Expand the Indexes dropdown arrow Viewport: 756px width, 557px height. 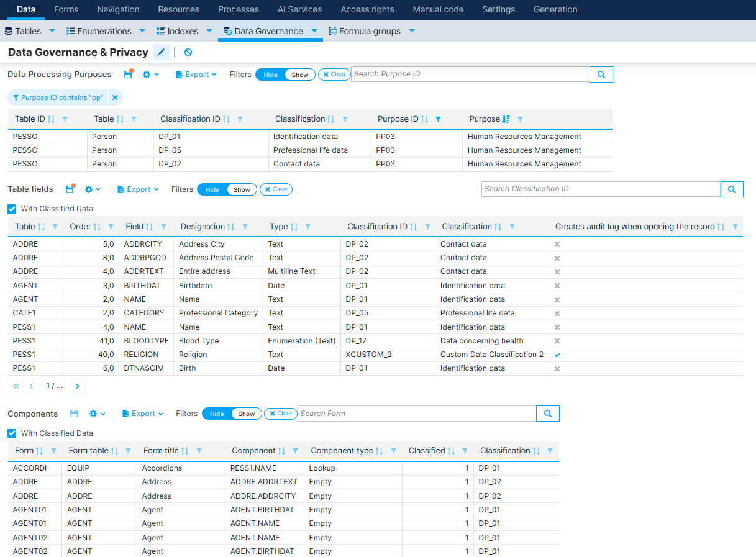pyautogui.click(x=209, y=31)
